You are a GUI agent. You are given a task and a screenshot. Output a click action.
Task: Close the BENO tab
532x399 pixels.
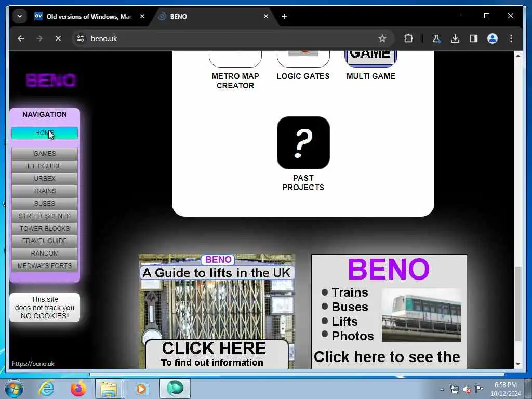click(x=266, y=16)
